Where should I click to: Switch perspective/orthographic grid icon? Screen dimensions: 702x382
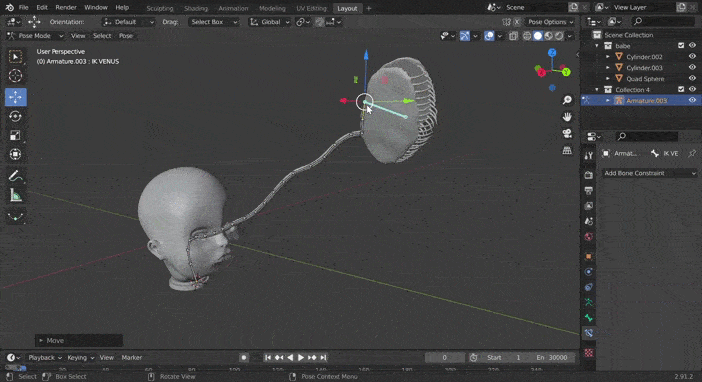pyautogui.click(x=567, y=150)
